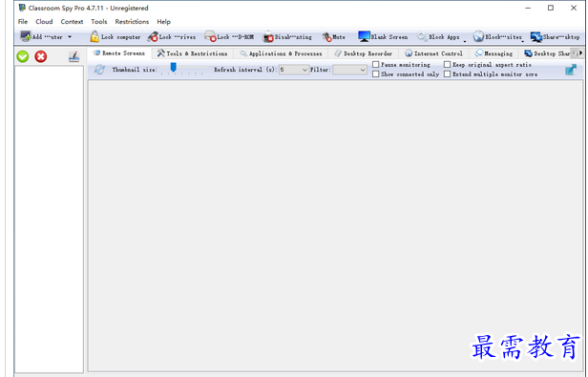Screen dimensions: 588x377
Task: Open the Refresh interval dropdown
Action: click(x=294, y=70)
